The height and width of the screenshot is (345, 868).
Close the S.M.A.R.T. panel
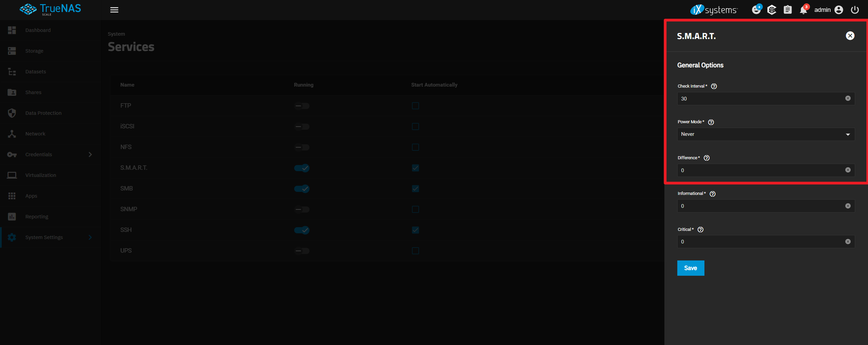tap(850, 36)
